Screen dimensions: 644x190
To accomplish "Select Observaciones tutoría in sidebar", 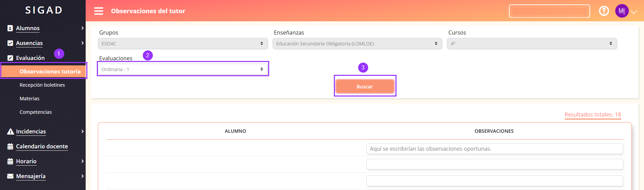I will 50,71.
